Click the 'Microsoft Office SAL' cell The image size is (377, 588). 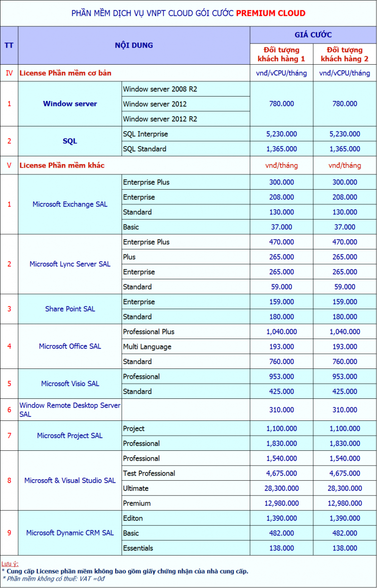70,346
